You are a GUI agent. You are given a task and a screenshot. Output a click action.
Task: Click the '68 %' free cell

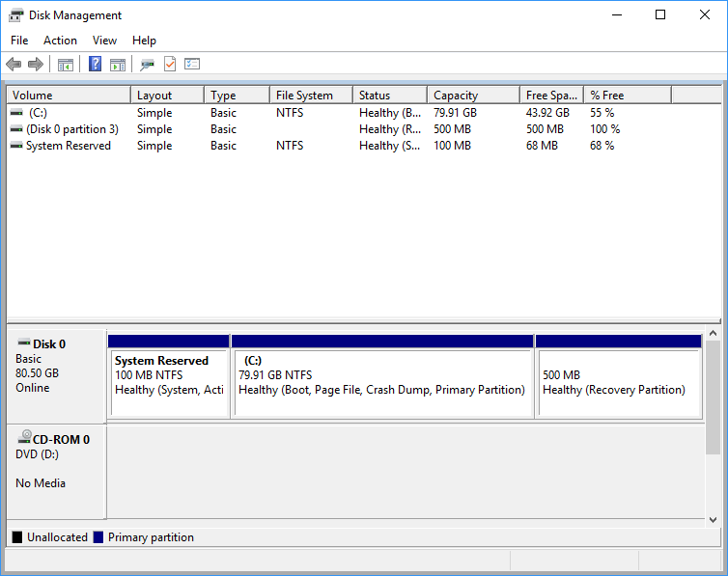(x=602, y=146)
